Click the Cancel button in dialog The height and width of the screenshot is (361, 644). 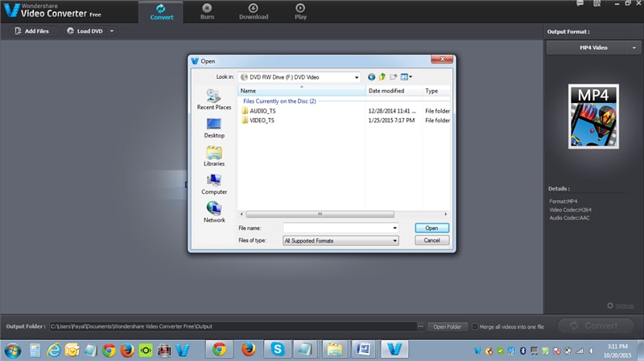pos(431,240)
